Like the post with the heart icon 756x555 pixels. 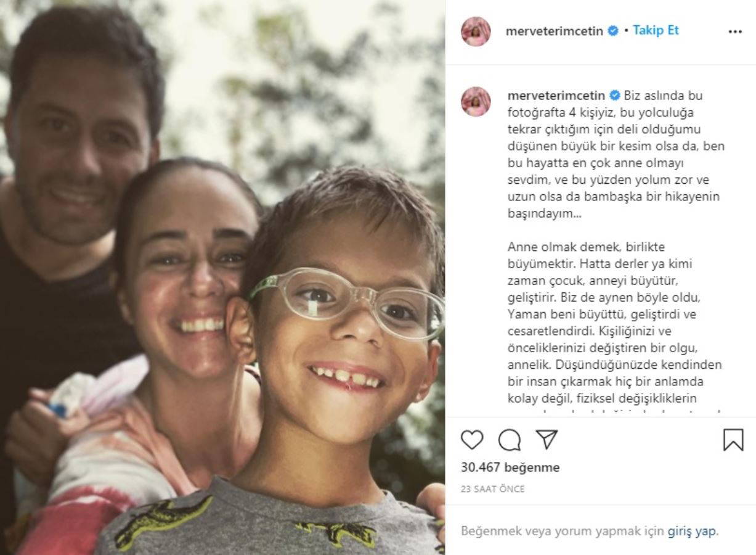tap(472, 440)
